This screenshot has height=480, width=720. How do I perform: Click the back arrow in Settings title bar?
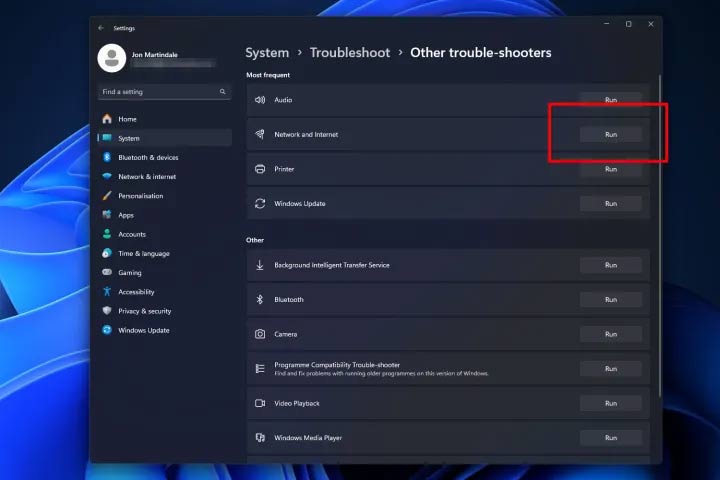pyautogui.click(x=101, y=28)
